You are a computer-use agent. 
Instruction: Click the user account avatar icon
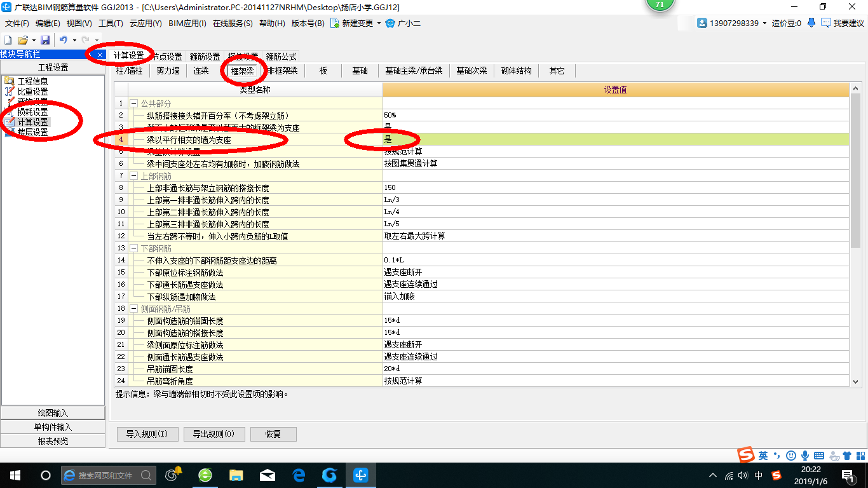[x=702, y=23]
